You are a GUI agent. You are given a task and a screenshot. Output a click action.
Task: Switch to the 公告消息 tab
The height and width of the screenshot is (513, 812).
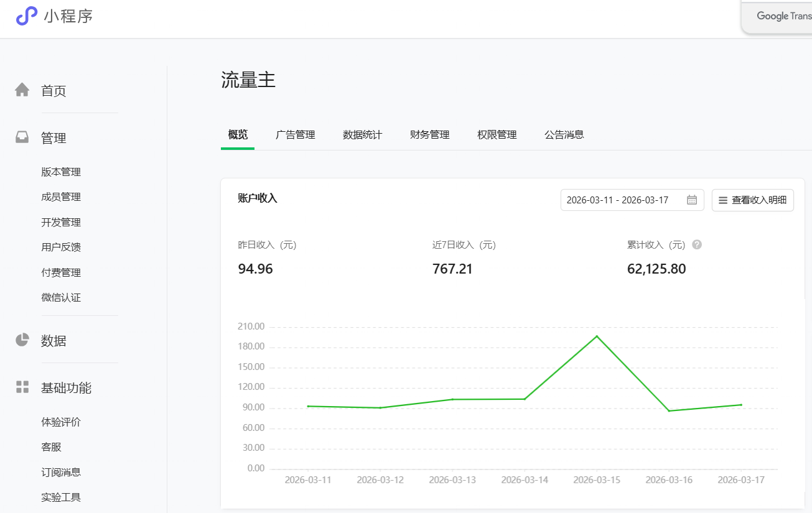point(564,134)
